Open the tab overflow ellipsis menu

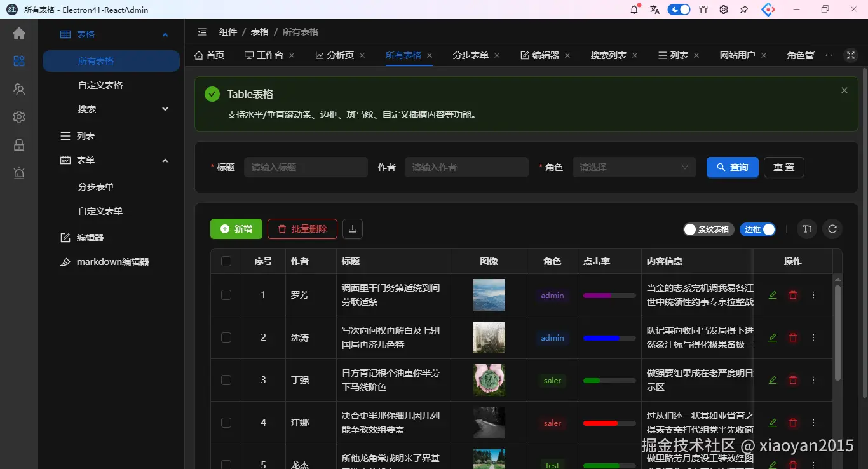click(829, 55)
